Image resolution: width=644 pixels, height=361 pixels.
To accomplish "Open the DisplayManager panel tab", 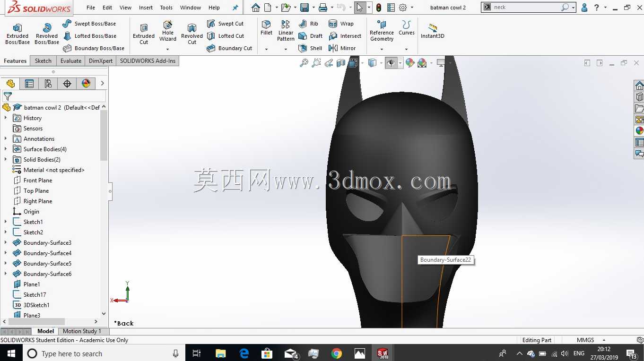I will tap(86, 84).
